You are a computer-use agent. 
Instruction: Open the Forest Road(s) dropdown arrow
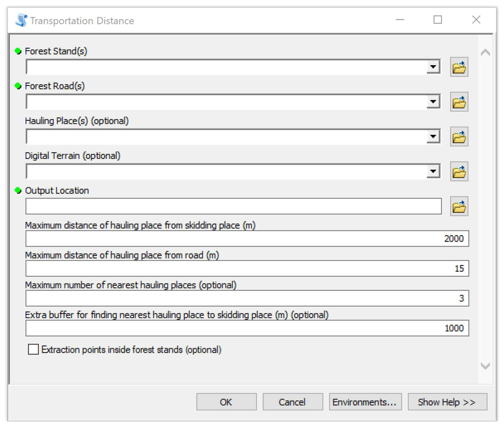pyautogui.click(x=433, y=101)
